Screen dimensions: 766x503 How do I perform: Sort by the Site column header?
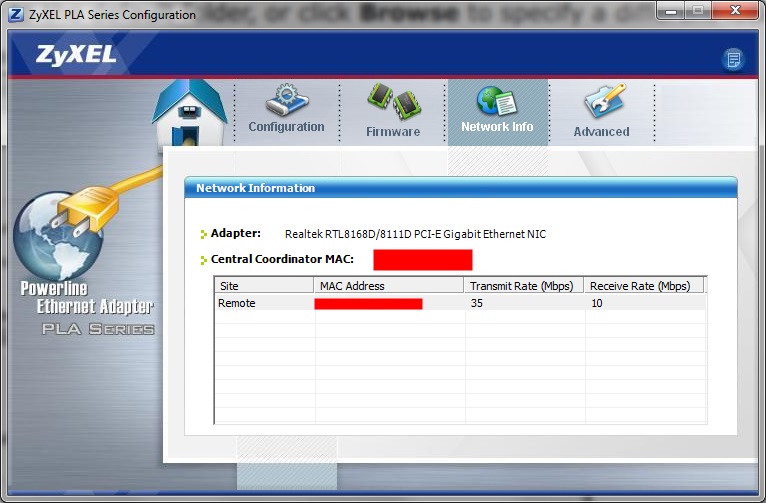[264, 286]
